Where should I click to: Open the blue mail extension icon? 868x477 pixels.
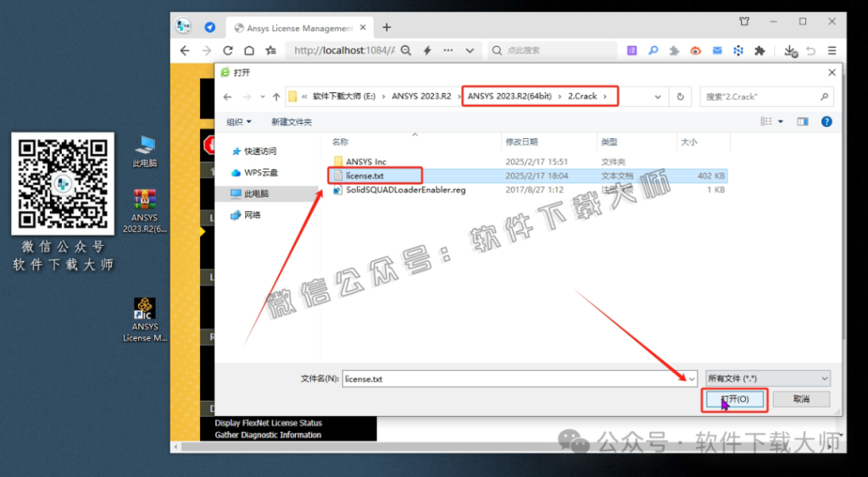click(717, 50)
